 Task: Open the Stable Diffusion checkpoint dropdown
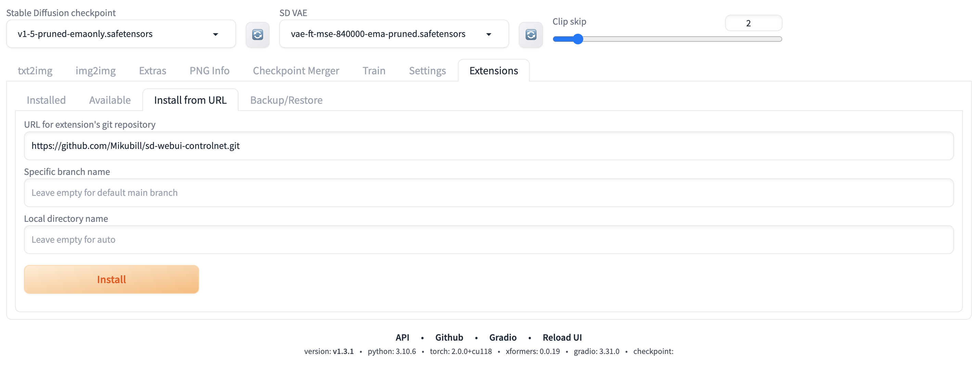121,34
